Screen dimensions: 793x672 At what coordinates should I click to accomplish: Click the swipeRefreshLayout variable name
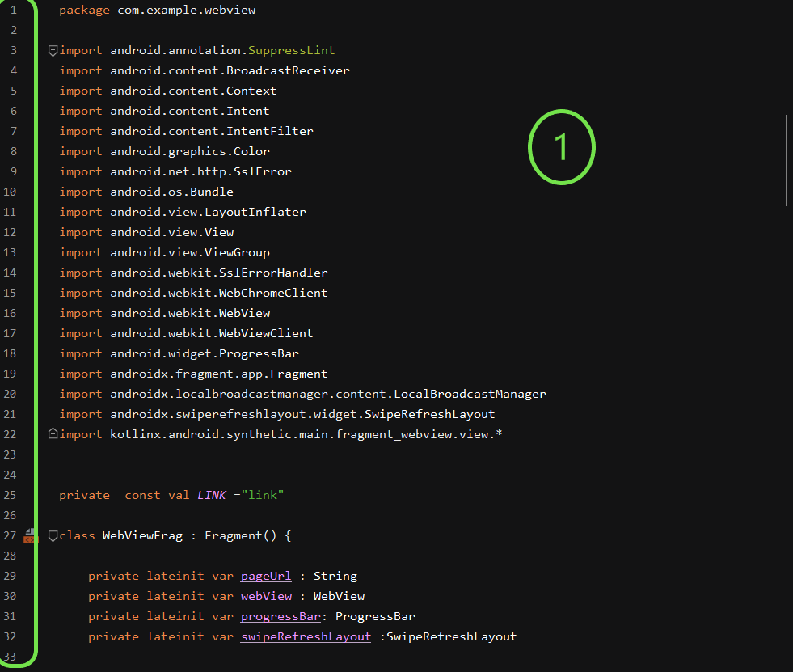306,636
